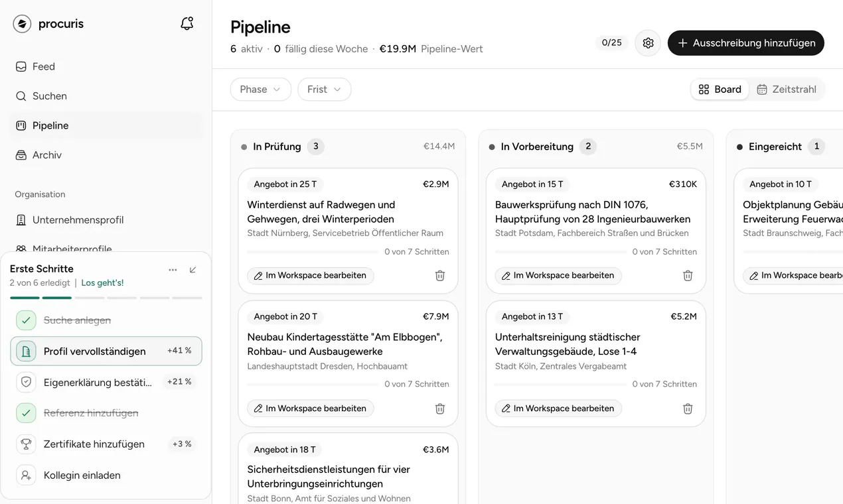Delete the Winterdienst auf Radwegen card
843x504 pixels.
click(x=439, y=275)
